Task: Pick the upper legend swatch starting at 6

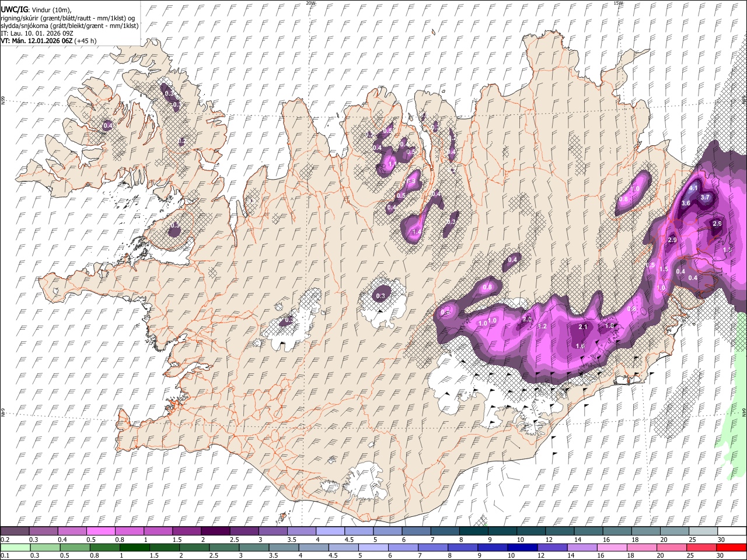Action: [416, 531]
